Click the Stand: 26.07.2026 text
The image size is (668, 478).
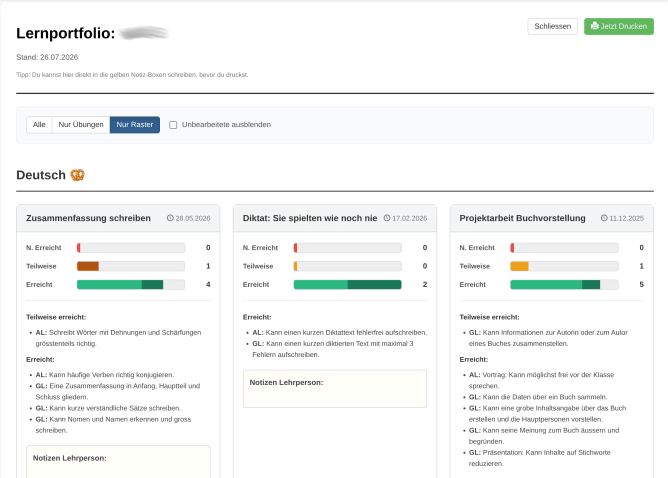coord(47,57)
